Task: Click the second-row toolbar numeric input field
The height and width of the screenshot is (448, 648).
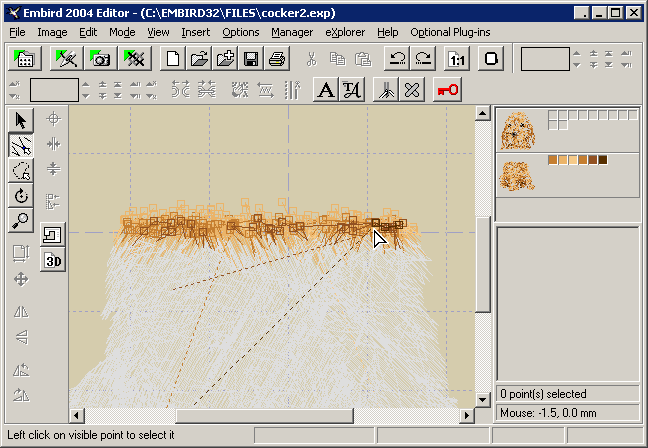Action: click(x=54, y=90)
